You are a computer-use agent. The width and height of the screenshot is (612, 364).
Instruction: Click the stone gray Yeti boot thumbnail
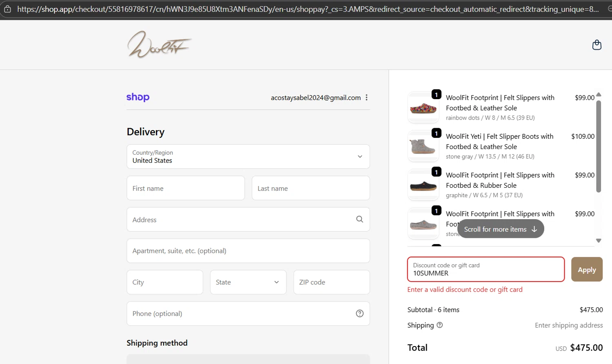423,146
